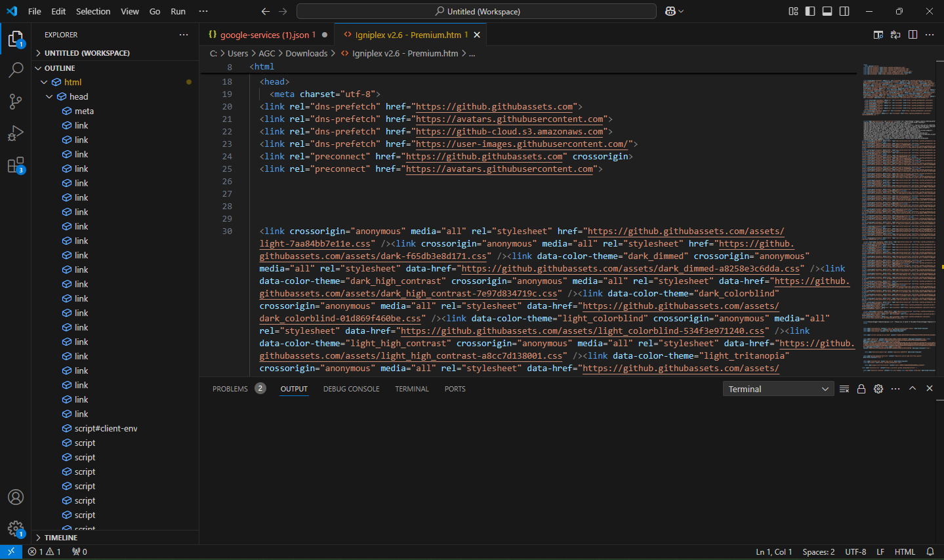The image size is (944, 560).
Task: Change encoding via UTF-8 status item
Action: pyautogui.click(x=855, y=552)
